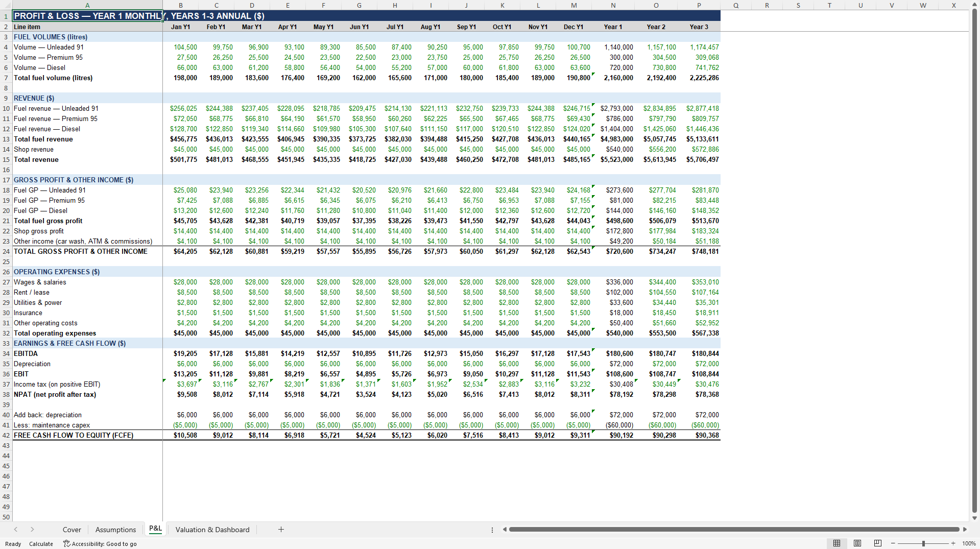Select Year 3 FCFE value $90,368
This screenshot has height=549, width=980.
click(x=699, y=435)
